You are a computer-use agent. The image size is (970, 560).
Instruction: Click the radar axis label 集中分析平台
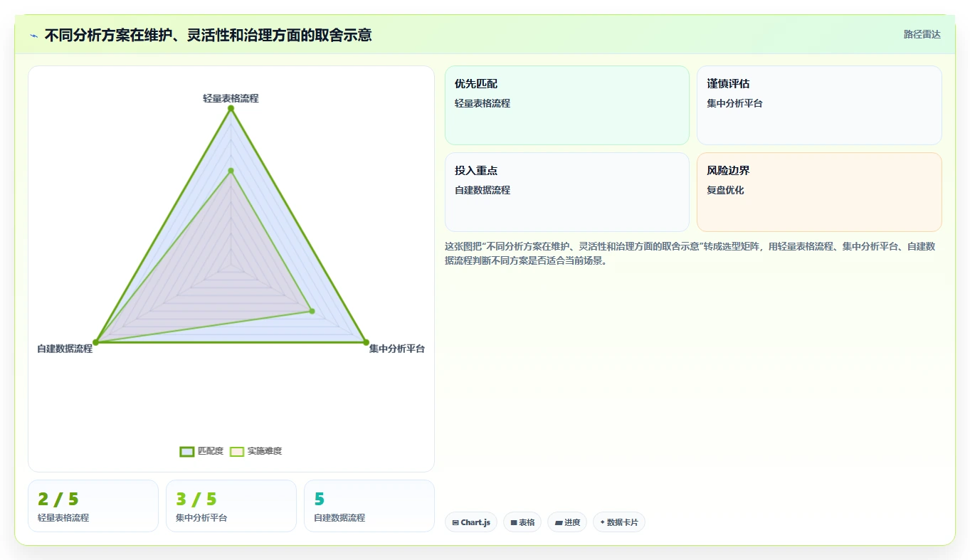tap(397, 349)
